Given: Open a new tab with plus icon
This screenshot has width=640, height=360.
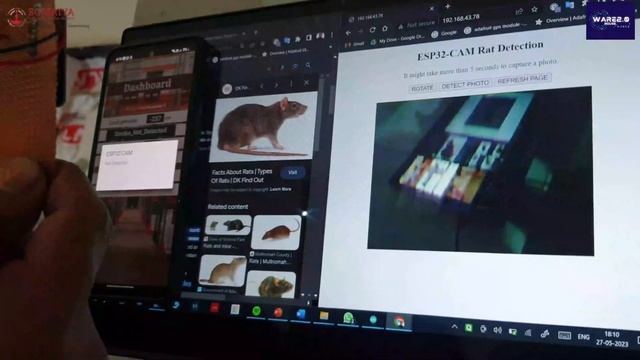Looking at the screenshot, I should coord(448,7).
